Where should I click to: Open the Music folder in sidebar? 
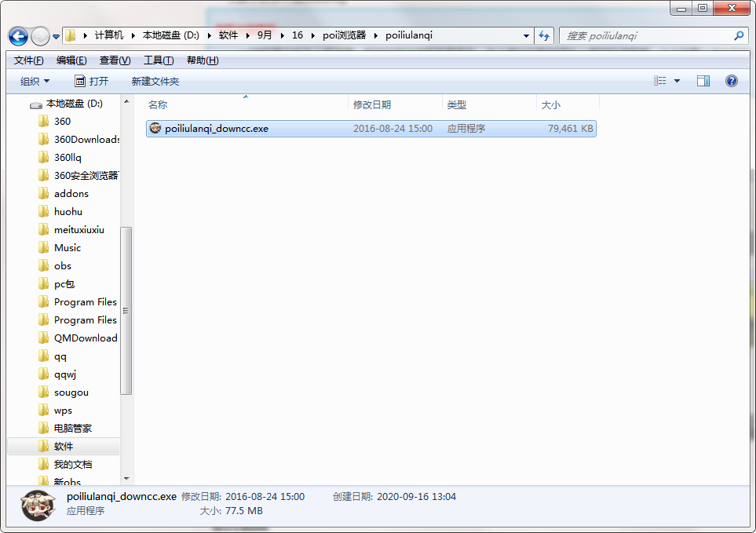[68, 248]
